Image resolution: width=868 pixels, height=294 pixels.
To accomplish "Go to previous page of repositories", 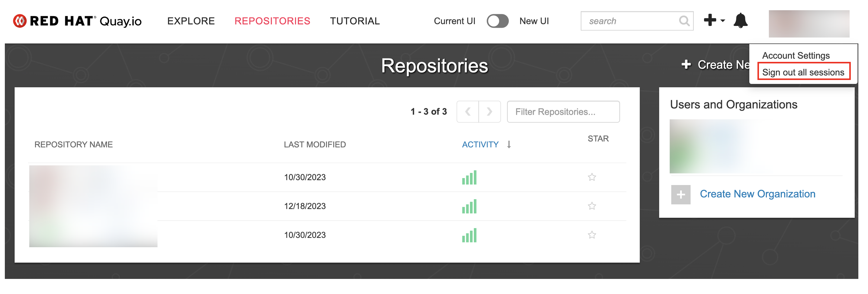I will pos(468,111).
